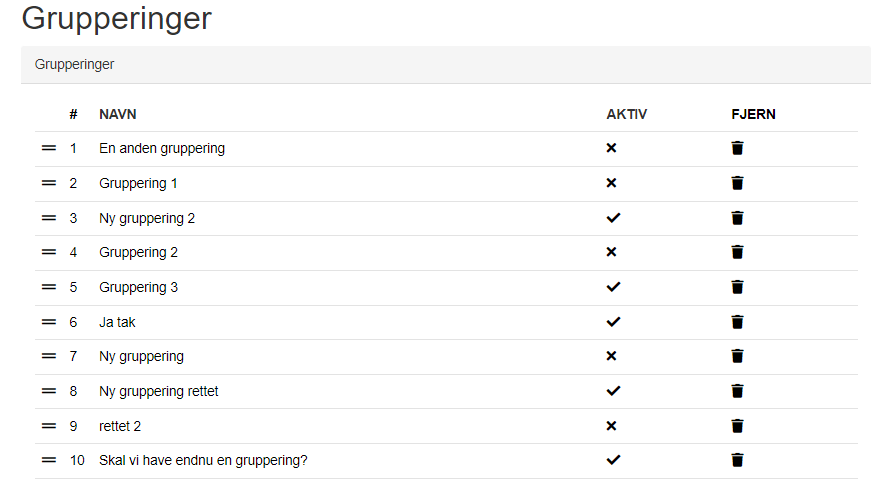Screen dimensions: 884x491
Task: Click the AKTIV column header
Action: click(x=626, y=114)
